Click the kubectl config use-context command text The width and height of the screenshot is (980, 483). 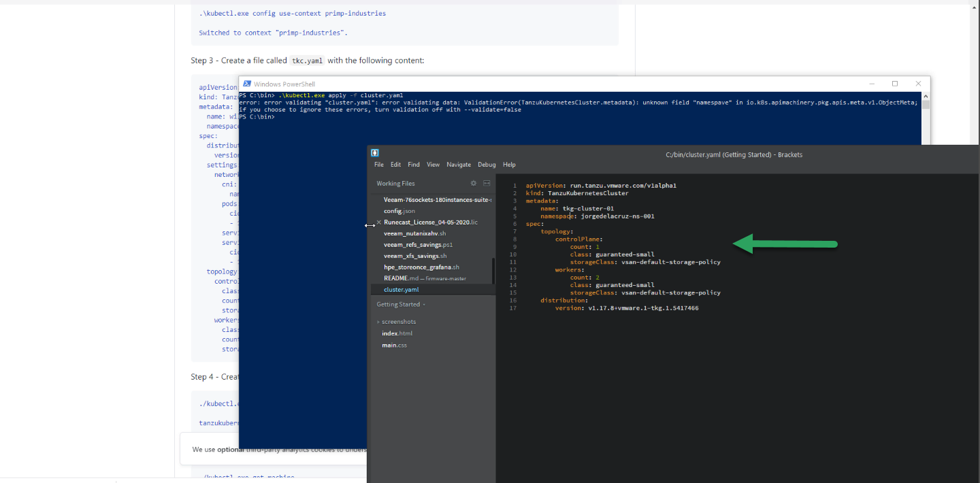coord(292,13)
